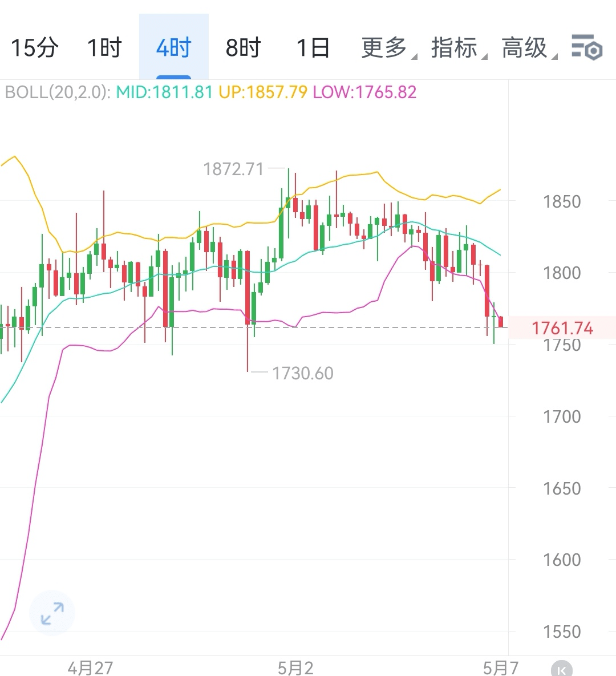616x676 pixels.
Task: Tap the current price tag 1761.74
Action: [562, 328]
